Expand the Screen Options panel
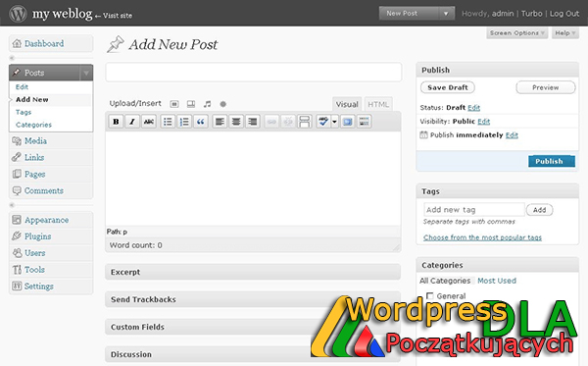 (x=516, y=33)
